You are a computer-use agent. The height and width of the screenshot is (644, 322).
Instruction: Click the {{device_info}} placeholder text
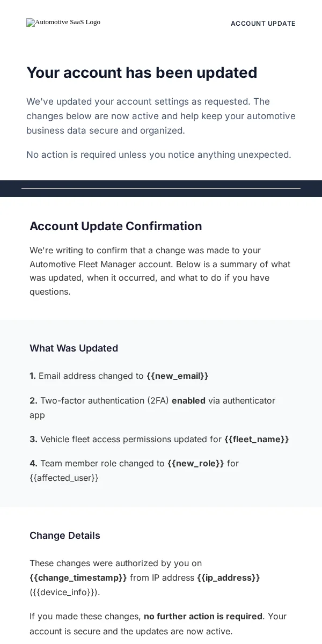coord(65,592)
